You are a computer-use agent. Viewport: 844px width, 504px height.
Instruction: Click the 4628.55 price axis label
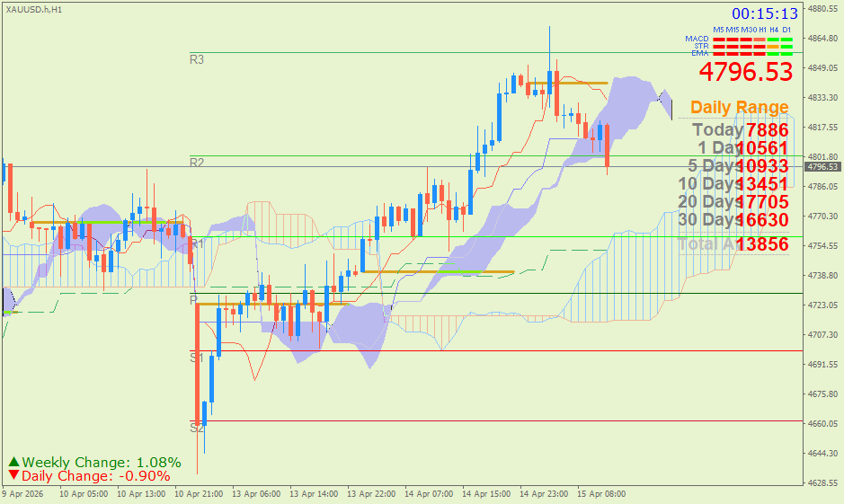(822, 482)
